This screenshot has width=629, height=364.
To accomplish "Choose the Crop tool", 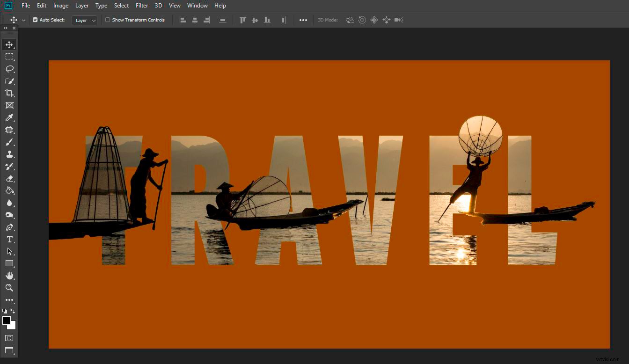I will pos(9,93).
